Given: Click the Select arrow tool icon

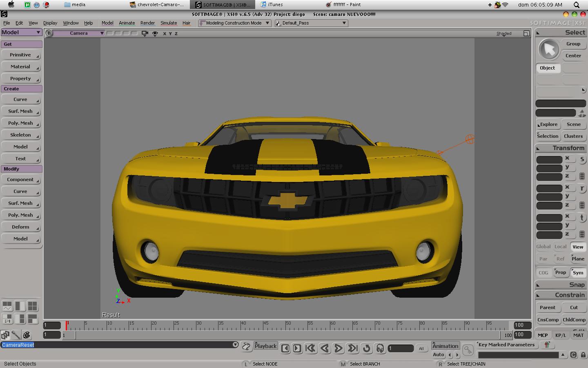Looking at the screenshot, I should coord(549,49).
